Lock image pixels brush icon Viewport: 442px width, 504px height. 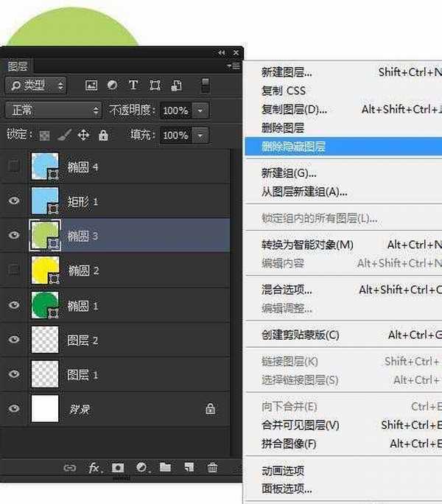pos(64,135)
